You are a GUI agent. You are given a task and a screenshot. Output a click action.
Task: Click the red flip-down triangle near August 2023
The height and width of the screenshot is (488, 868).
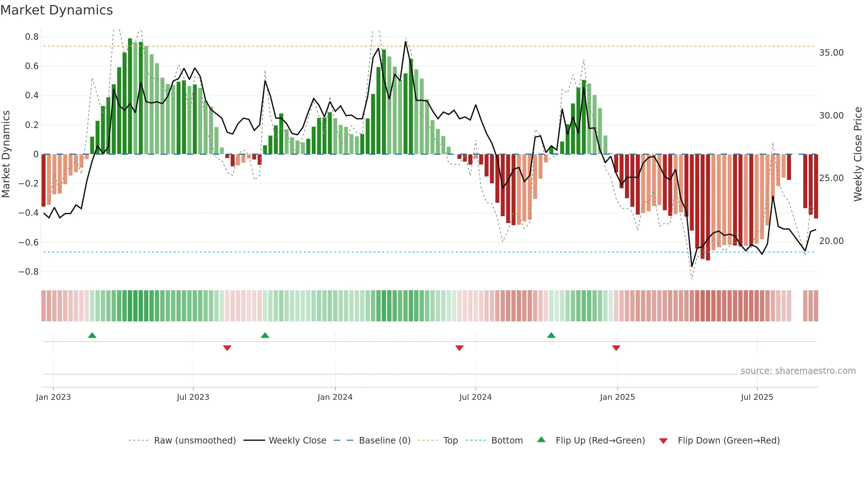227,348
